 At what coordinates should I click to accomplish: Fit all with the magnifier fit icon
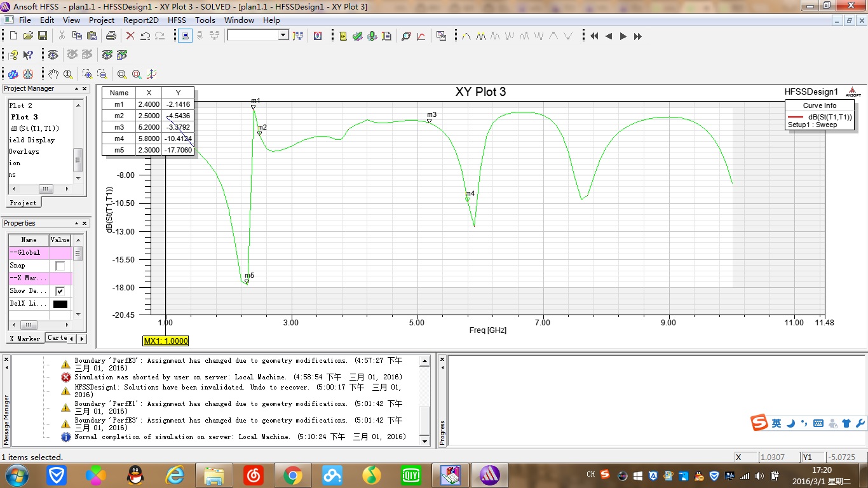121,74
